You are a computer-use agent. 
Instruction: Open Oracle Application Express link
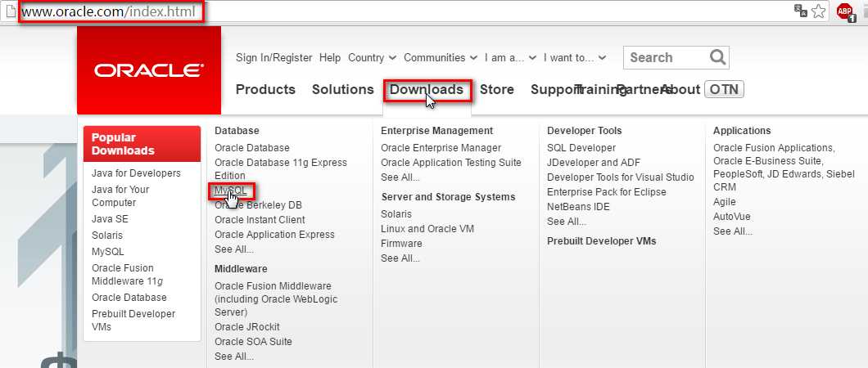[x=274, y=234]
